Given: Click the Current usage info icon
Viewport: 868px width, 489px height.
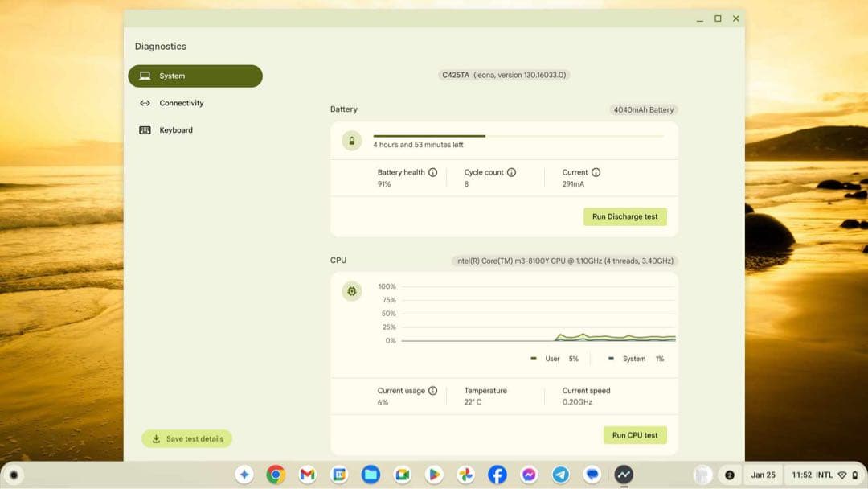Looking at the screenshot, I should tap(433, 391).
